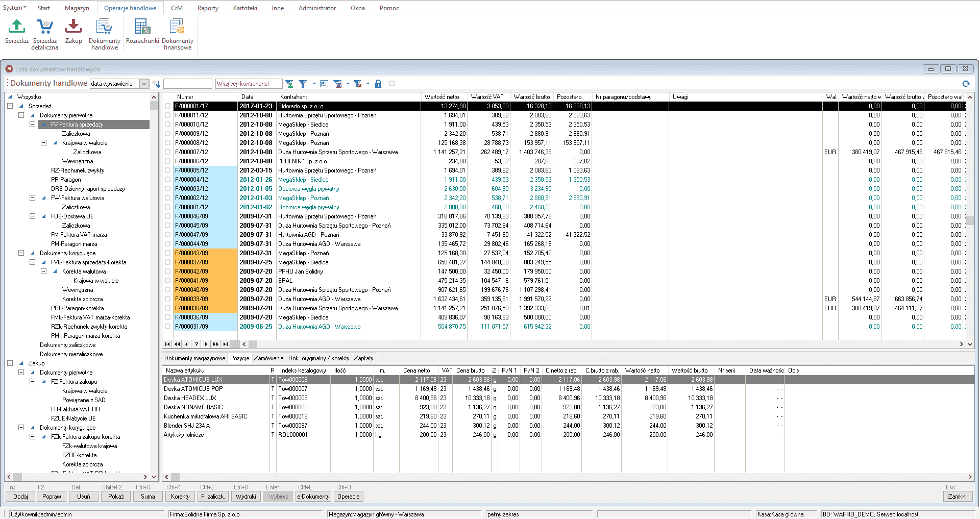Clear filter with crossed funnel icon
Image resolution: width=980 pixels, height=519 pixels.
(x=358, y=84)
